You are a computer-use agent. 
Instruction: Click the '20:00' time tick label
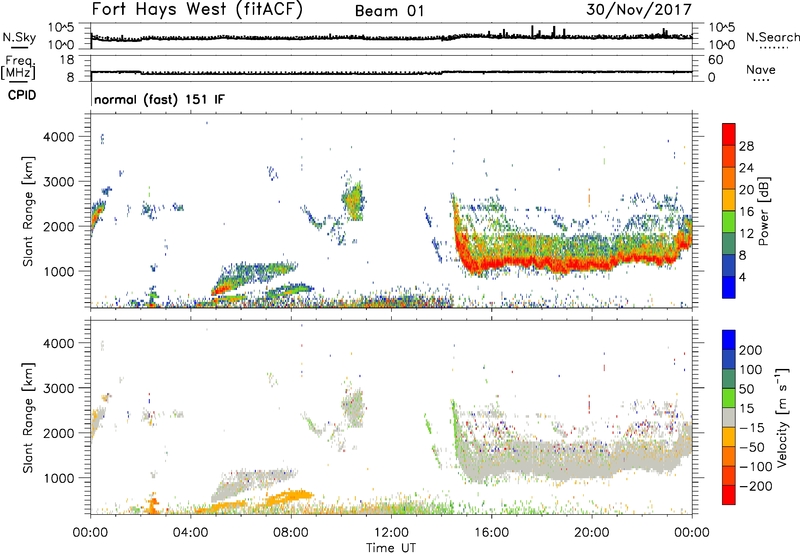coord(591,533)
